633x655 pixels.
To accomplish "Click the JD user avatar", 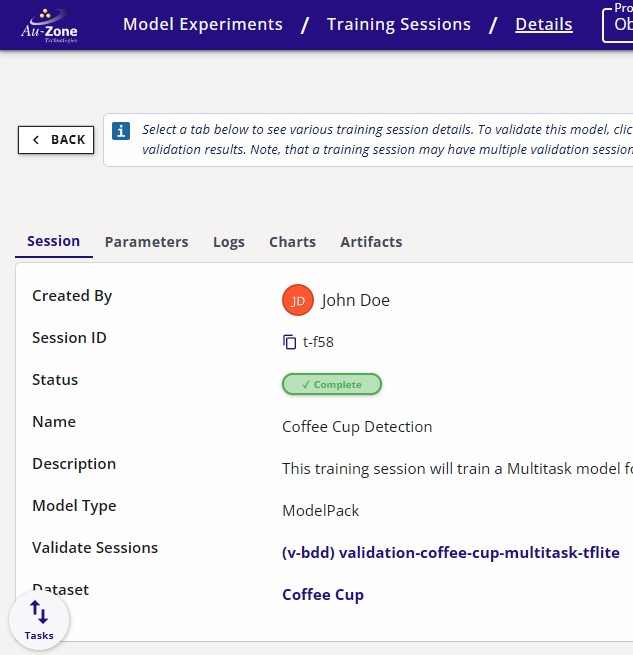I will click(297, 300).
